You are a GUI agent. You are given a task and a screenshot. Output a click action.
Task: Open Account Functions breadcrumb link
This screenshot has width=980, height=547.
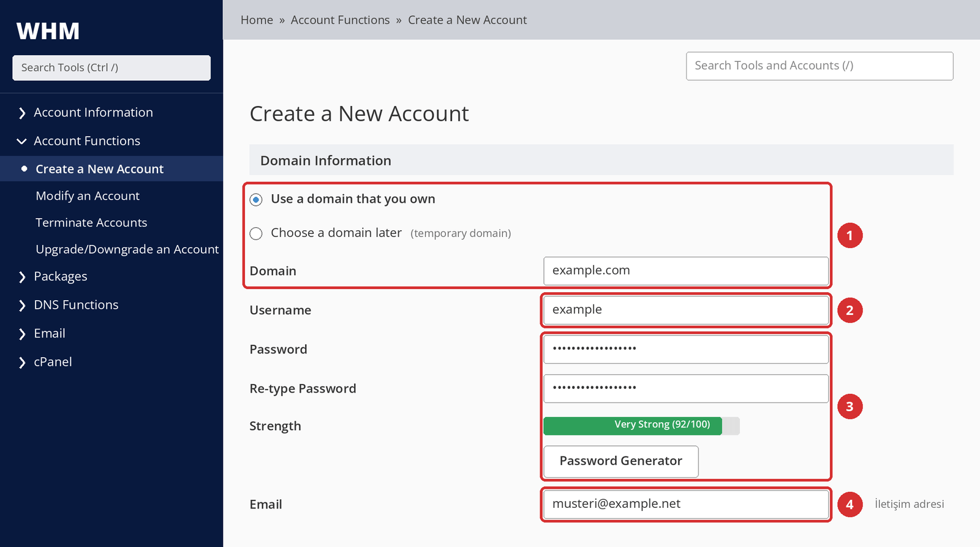click(340, 20)
